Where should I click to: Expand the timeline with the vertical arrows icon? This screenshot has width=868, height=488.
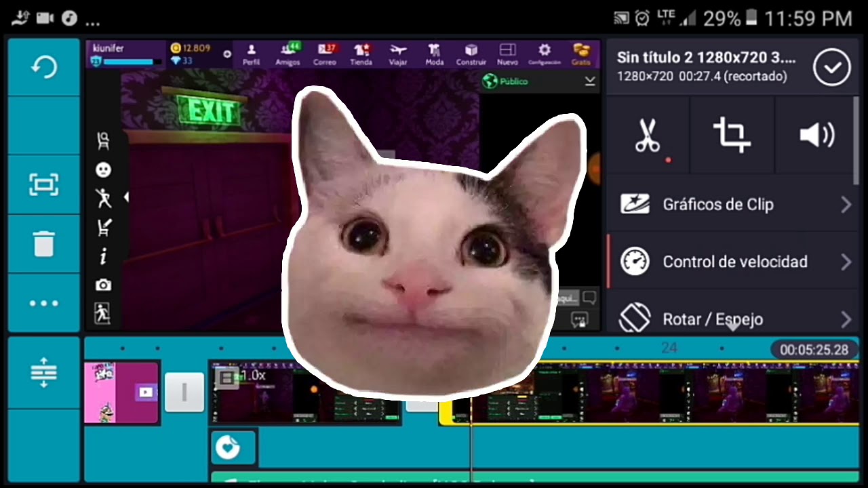pos(44,372)
